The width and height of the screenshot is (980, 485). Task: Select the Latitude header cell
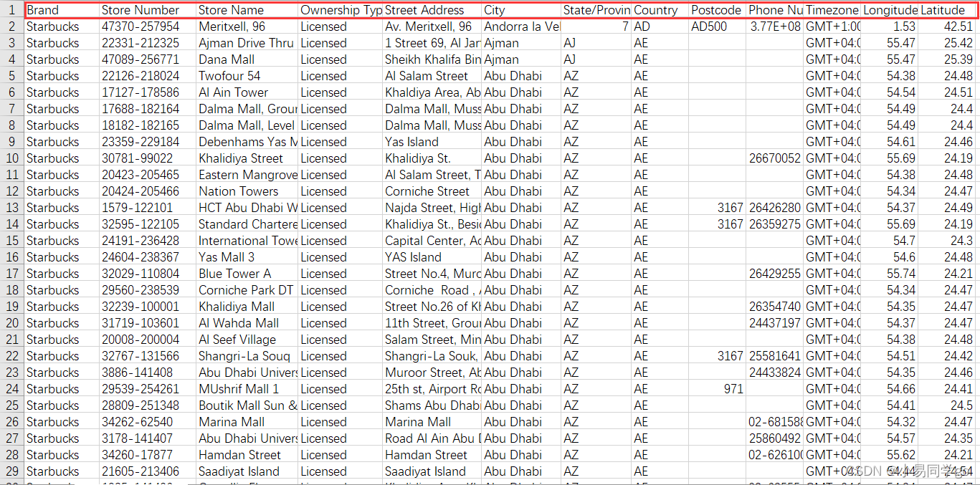[947, 10]
